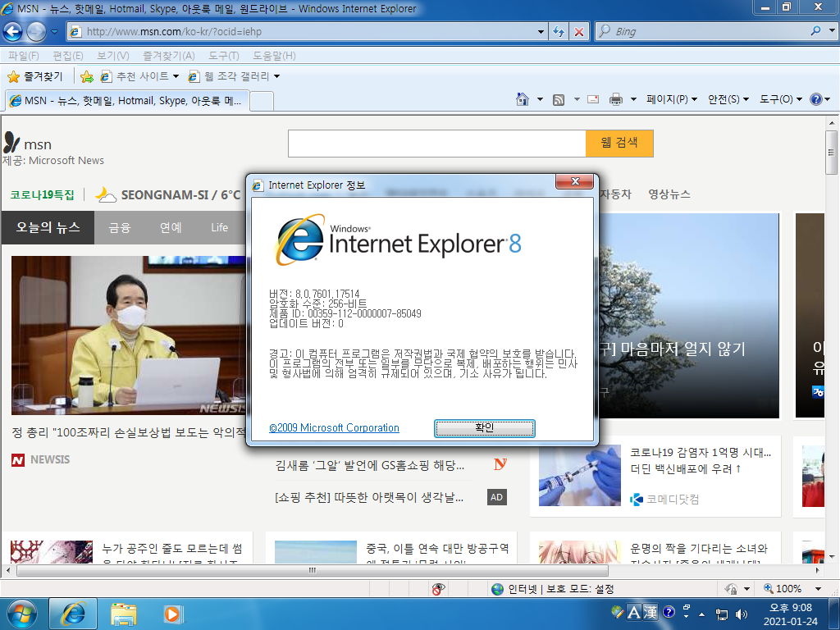Click the vertical scrollbar thumb
This screenshot has width=840, height=630.
coord(832,152)
